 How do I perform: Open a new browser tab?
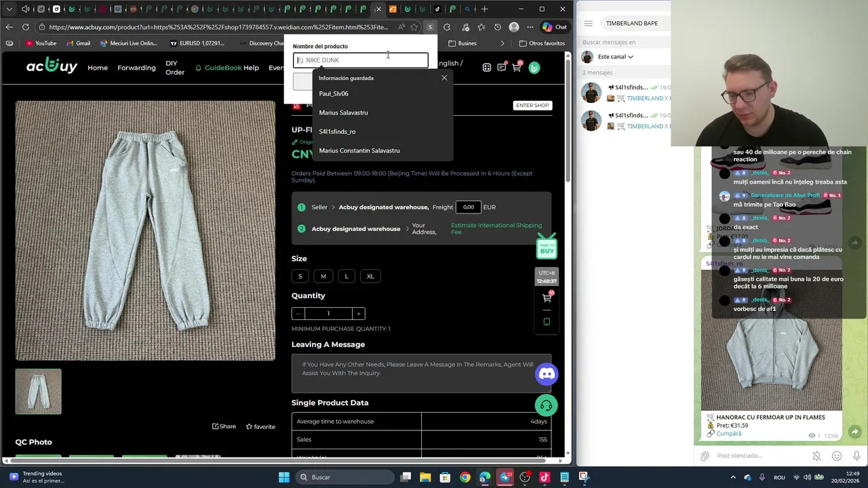click(484, 9)
